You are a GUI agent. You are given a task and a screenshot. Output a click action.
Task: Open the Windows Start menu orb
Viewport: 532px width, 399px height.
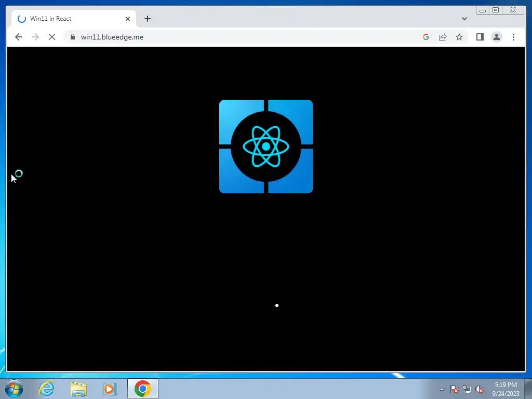pyautogui.click(x=14, y=389)
